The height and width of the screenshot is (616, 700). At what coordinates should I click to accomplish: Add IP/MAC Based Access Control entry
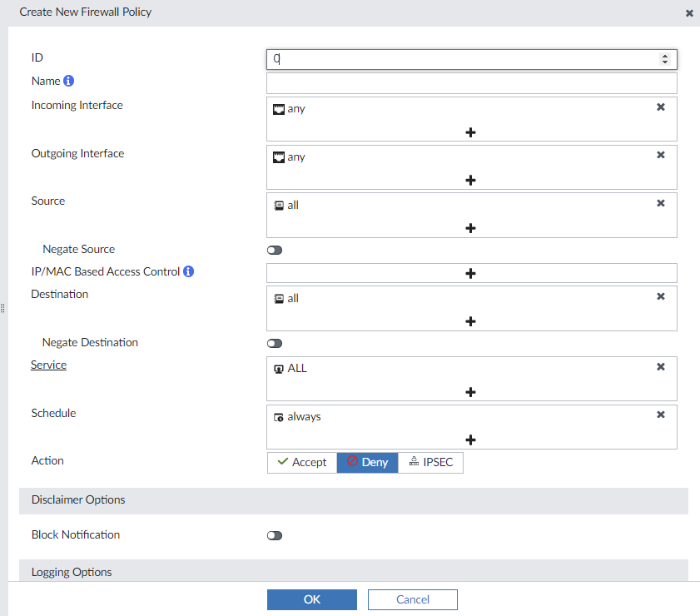[x=470, y=273]
